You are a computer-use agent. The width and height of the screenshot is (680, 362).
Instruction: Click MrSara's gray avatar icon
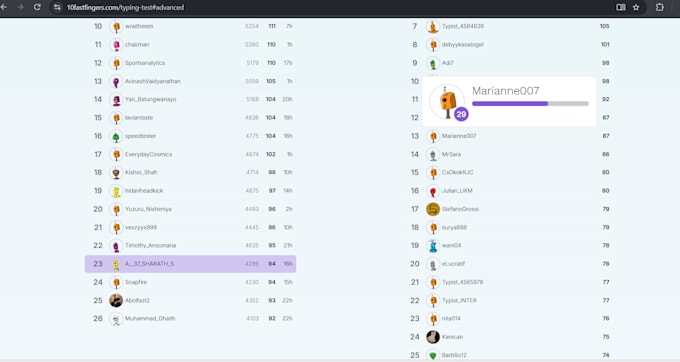click(433, 154)
